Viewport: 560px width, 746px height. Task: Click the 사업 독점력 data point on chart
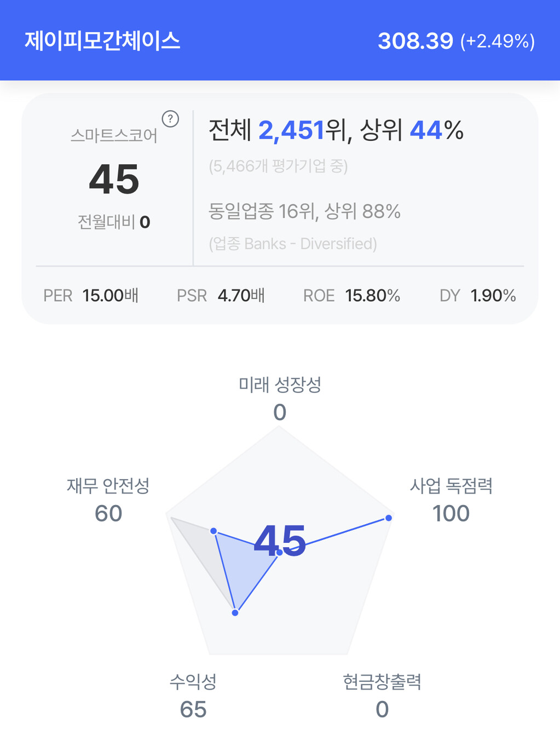[389, 518]
